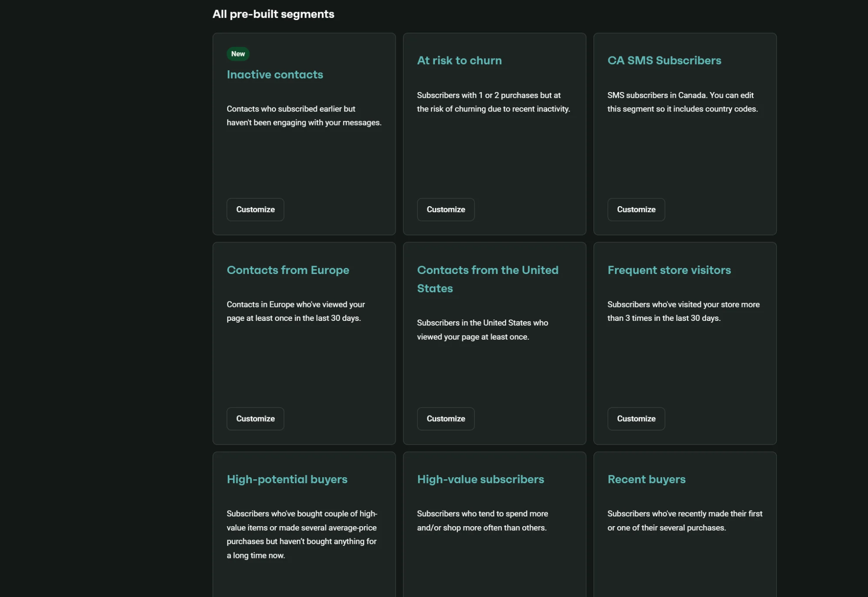Open the Frequent store visitors title

[x=669, y=270]
